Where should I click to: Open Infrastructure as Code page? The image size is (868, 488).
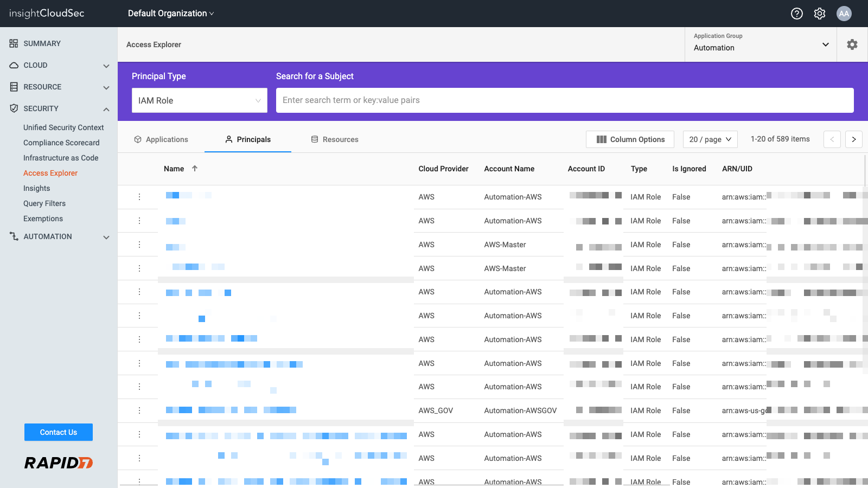click(x=61, y=158)
